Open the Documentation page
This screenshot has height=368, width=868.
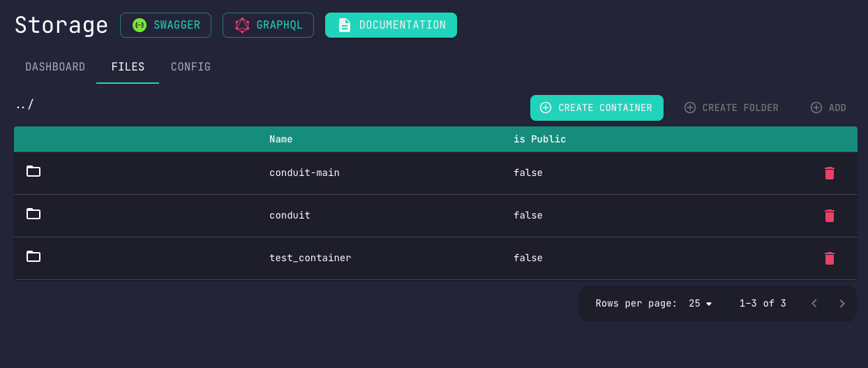391,25
